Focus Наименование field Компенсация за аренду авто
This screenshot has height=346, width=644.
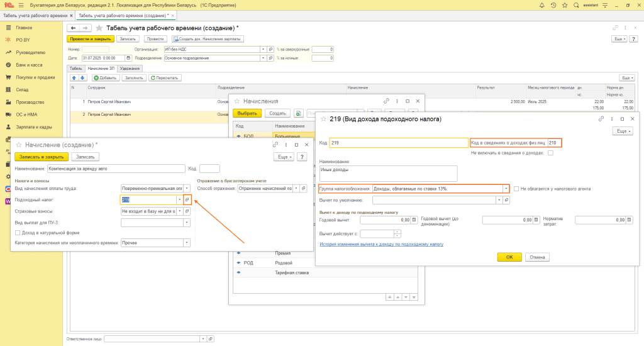[x=116, y=169]
